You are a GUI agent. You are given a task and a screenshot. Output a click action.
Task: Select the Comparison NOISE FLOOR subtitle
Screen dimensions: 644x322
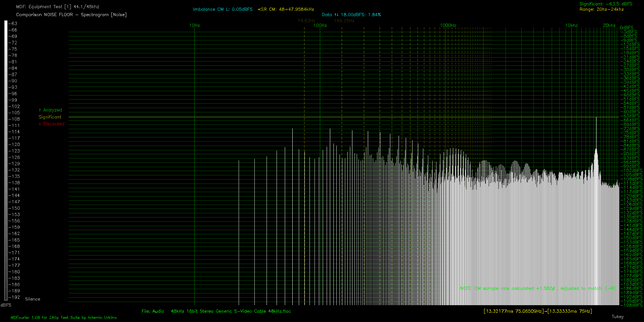click(x=71, y=15)
